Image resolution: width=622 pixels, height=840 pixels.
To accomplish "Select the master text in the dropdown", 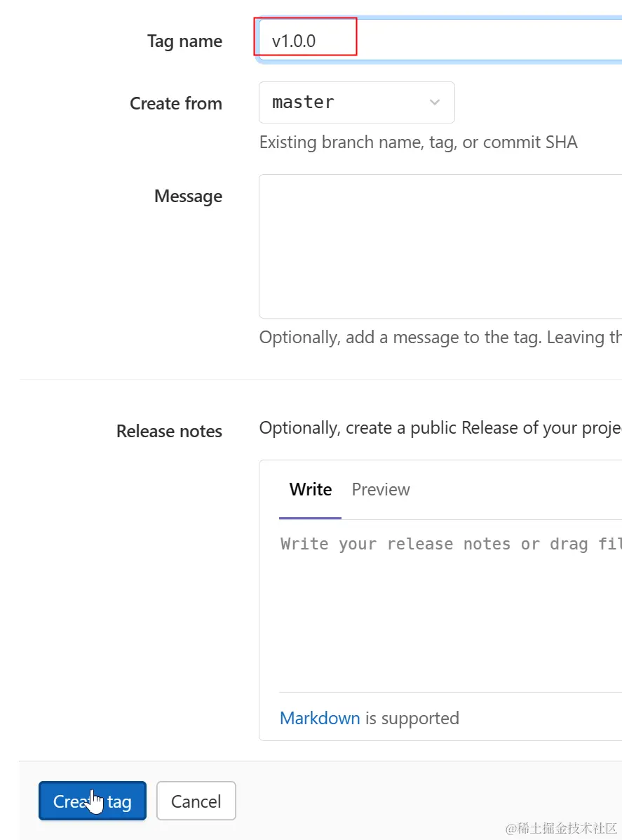I will click(303, 102).
